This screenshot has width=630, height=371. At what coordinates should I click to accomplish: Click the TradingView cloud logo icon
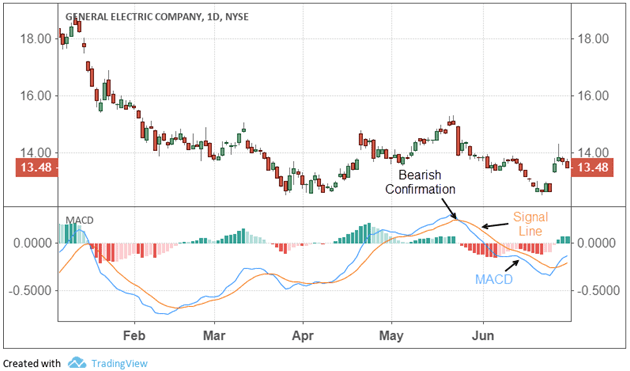(x=77, y=363)
